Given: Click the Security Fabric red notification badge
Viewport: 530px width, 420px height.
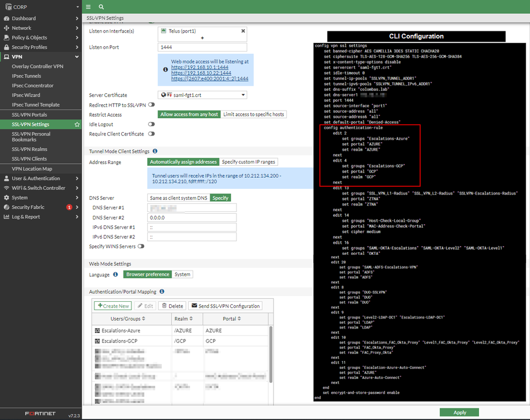Looking at the screenshot, I should [69, 207].
